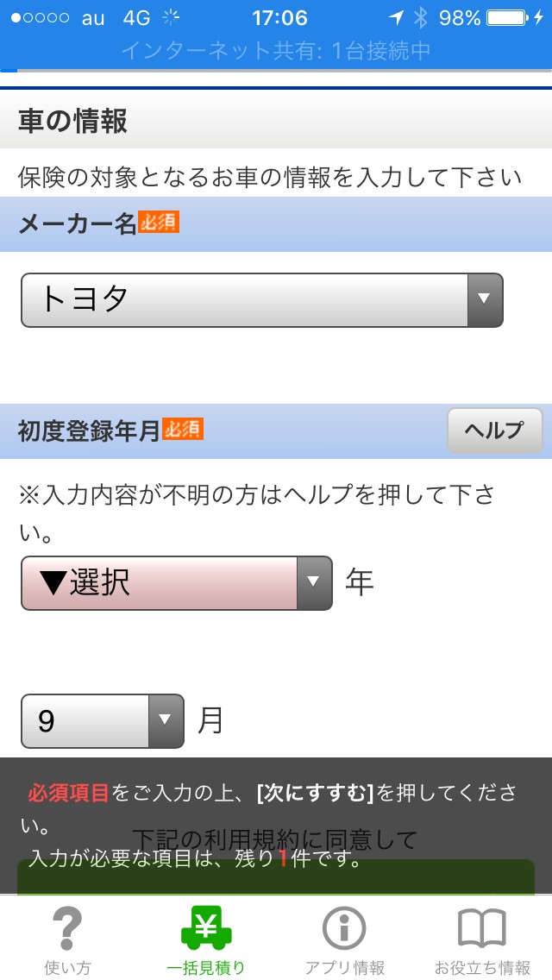Tap the blue page progress bar
The image size is (552, 980).
coord(9,70)
